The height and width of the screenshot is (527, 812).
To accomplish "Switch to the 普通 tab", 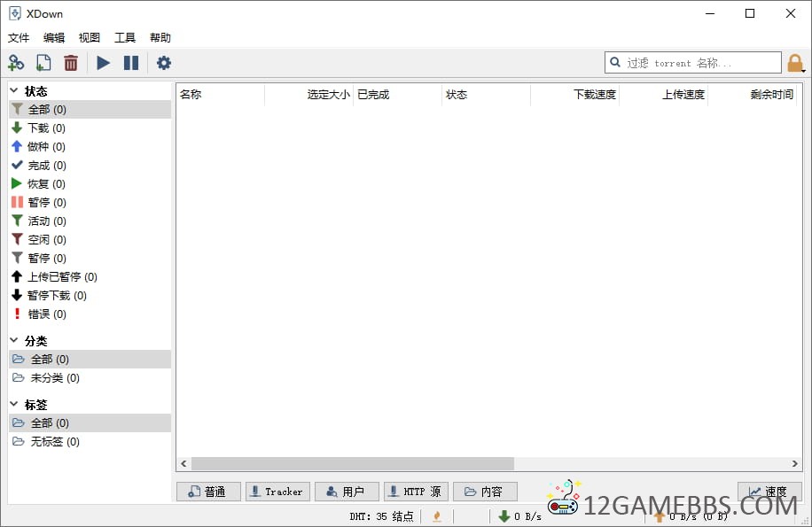I will pyautogui.click(x=208, y=492).
